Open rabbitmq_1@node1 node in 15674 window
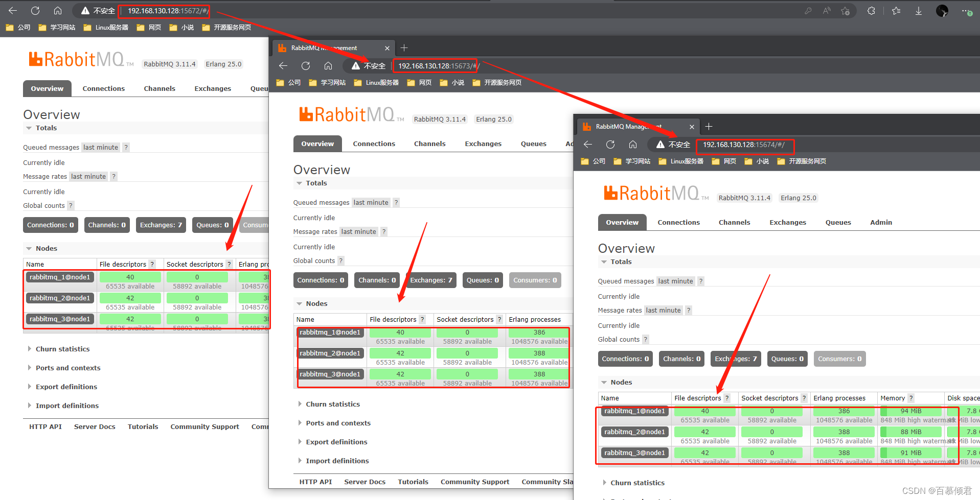The width and height of the screenshot is (980, 500). pyautogui.click(x=634, y=411)
